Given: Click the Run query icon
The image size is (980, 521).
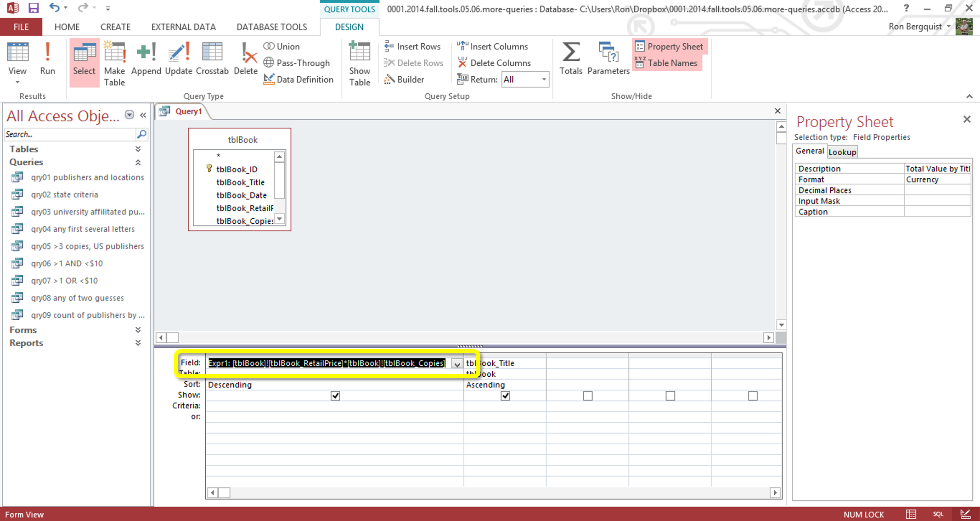Looking at the screenshot, I should [47, 59].
